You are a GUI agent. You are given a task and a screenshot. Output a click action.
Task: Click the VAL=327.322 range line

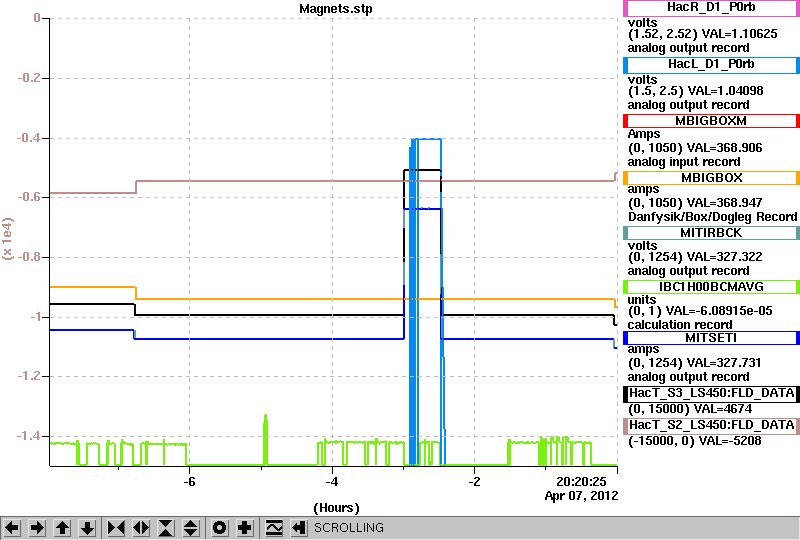click(x=695, y=257)
